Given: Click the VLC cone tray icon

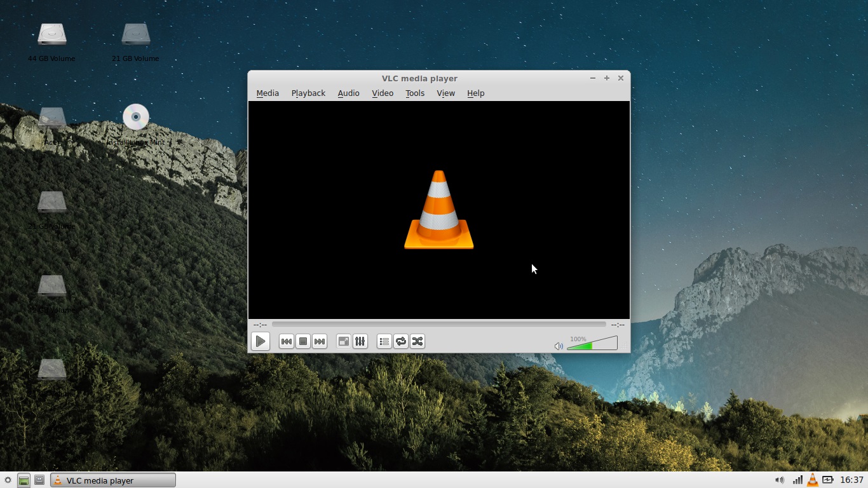Looking at the screenshot, I should coord(813,480).
